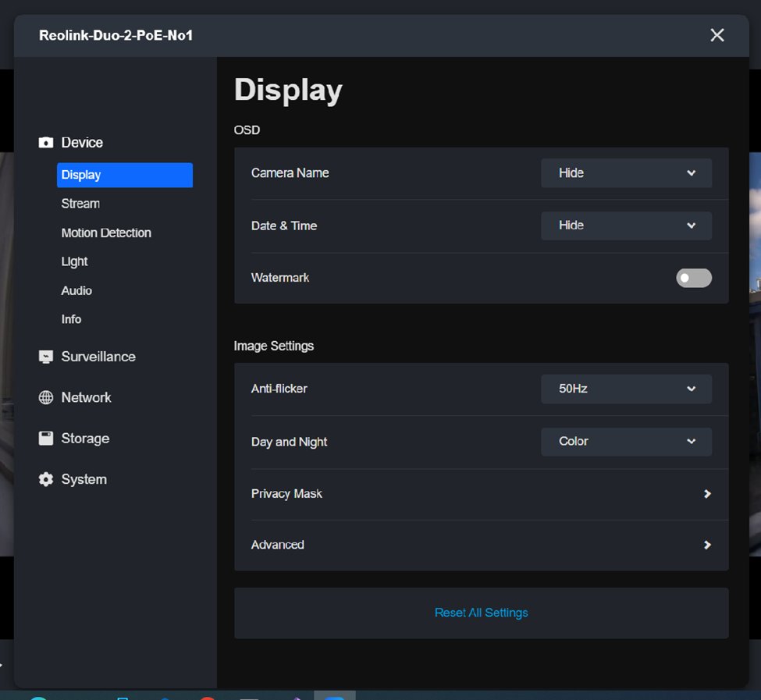Go to the Stream settings
The width and height of the screenshot is (761, 700).
coord(80,204)
